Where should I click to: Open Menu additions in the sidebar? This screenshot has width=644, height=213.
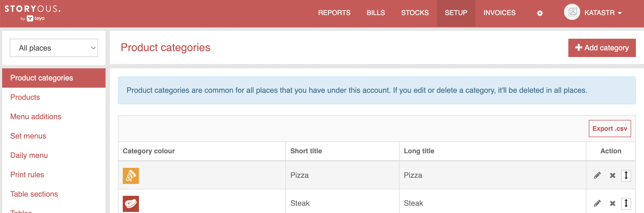(36, 116)
